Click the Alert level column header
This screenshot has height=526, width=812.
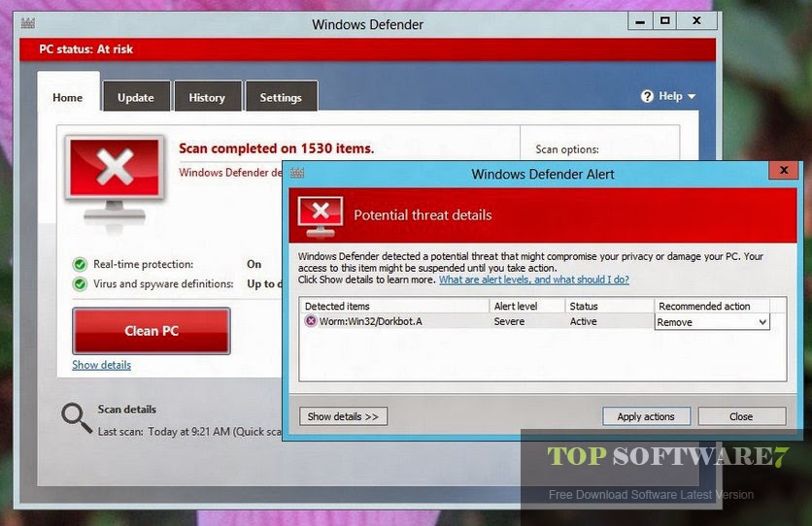[527, 307]
